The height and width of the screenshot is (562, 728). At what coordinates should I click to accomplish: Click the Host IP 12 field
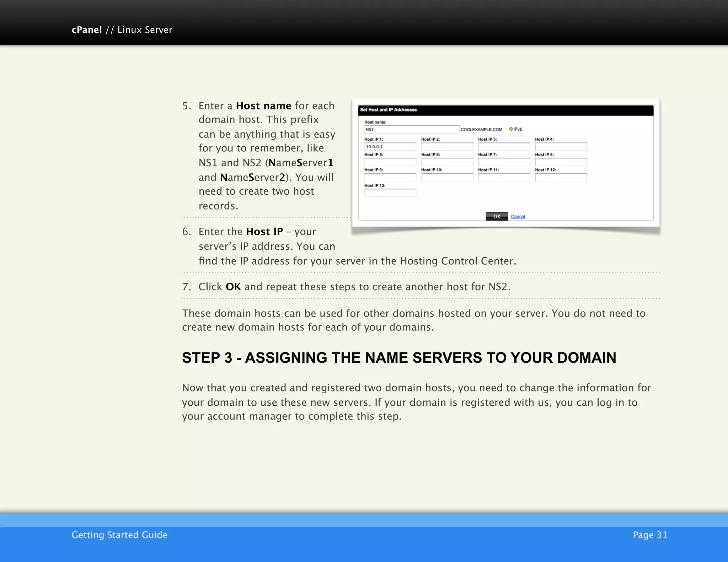tap(561, 177)
